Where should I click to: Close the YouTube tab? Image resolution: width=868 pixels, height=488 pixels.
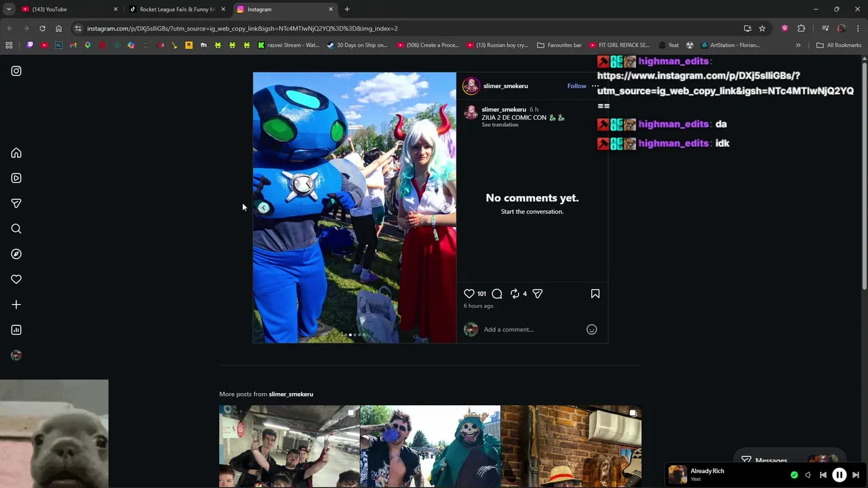[115, 9]
